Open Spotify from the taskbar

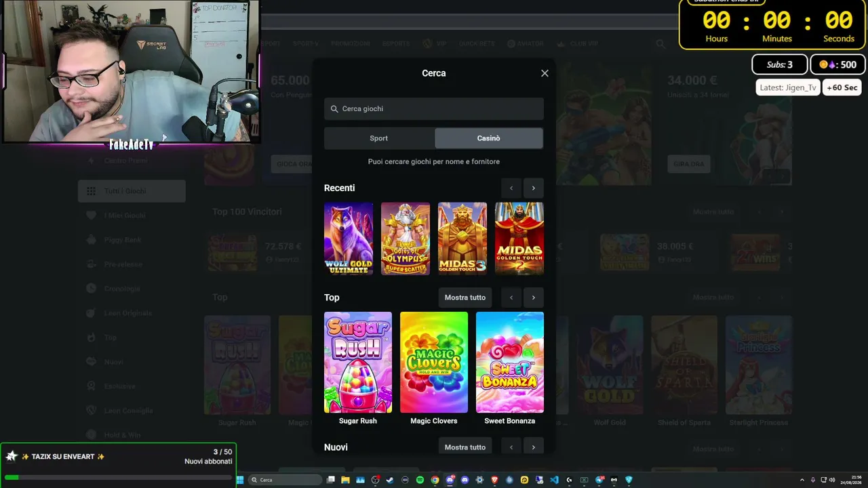coord(420,480)
